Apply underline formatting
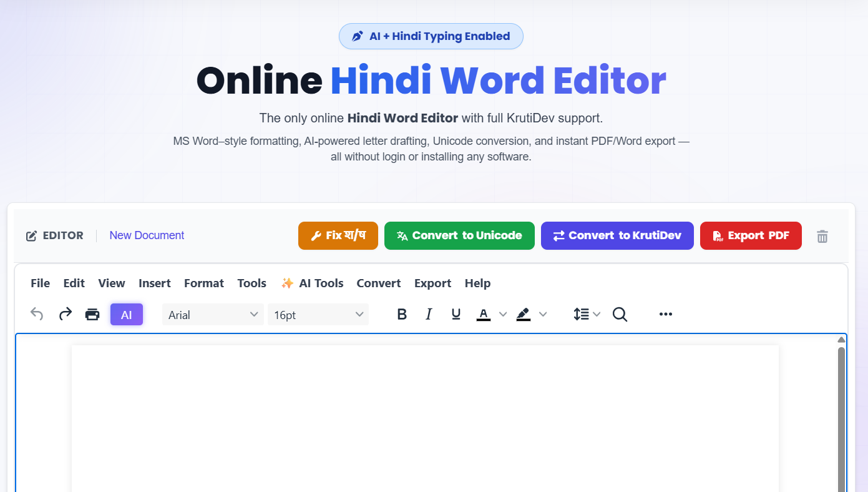 tap(456, 314)
